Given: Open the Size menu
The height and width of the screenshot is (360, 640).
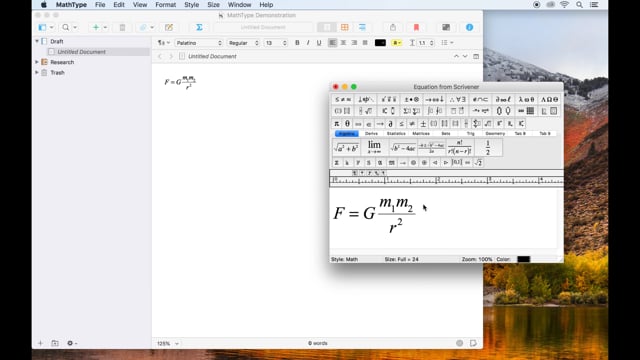Looking at the screenshot, I should coord(213,5).
